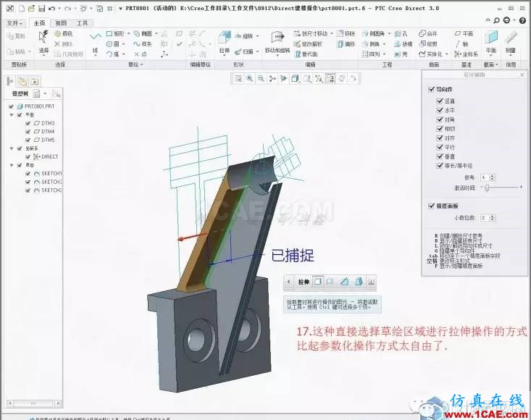
Task: Open the 实体化 (Solidify) dropdown arrow
Action: [x=447, y=54]
